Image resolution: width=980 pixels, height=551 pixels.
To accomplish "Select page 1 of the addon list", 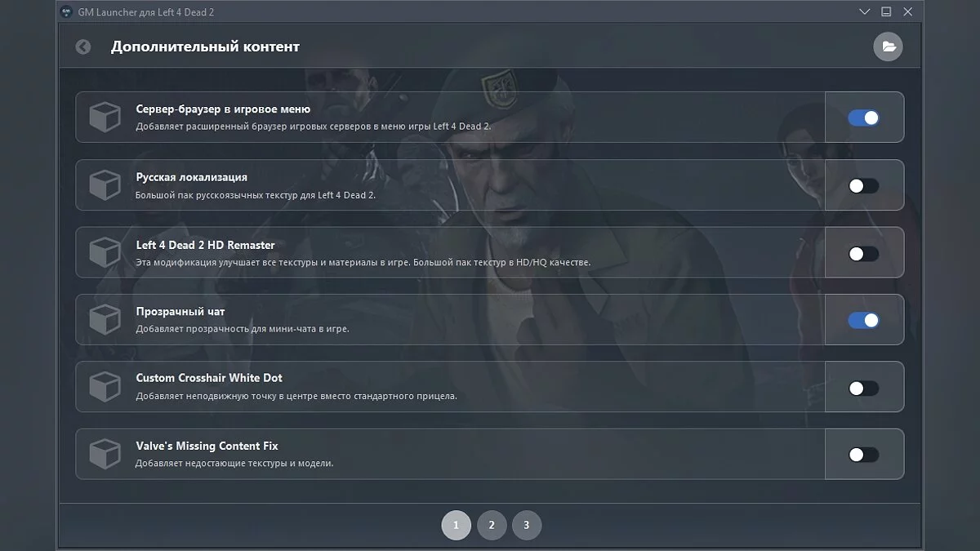I will point(457,525).
